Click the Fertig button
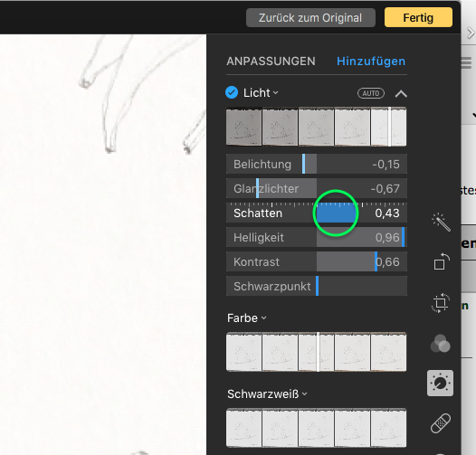The image size is (476, 455). pyautogui.click(x=418, y=17)
